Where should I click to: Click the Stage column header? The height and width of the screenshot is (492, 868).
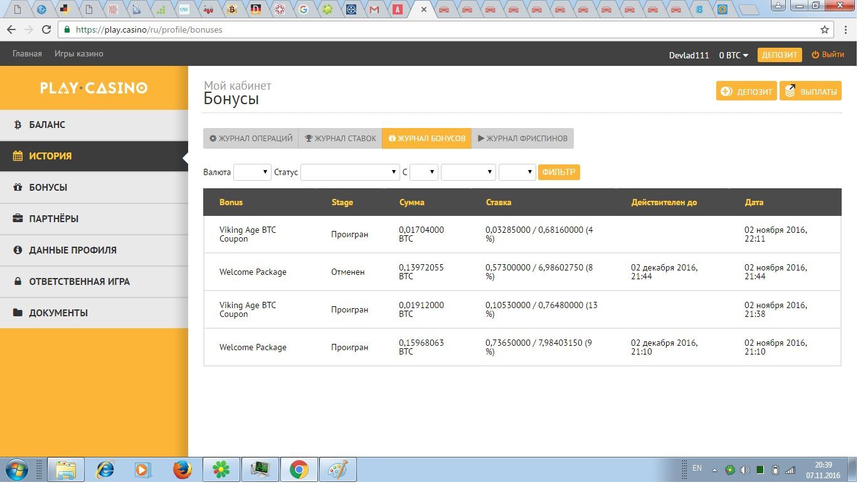(342, 203)
